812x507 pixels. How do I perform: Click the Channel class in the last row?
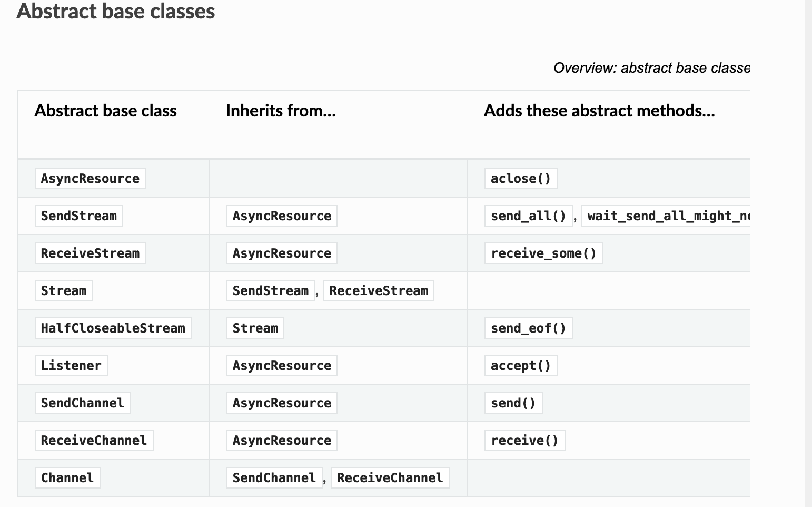pos(67,478)
